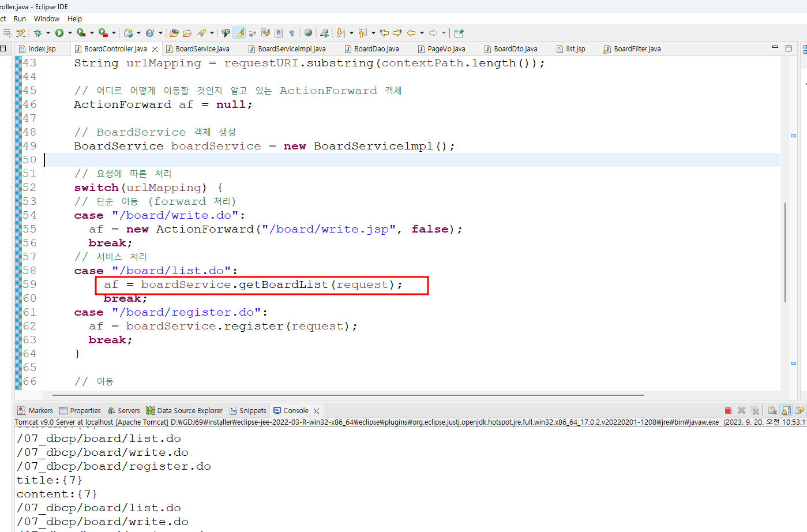The width and height of the screenshot is (807, 532).
Task: Open the web browser globe icon
Action: 308,33
